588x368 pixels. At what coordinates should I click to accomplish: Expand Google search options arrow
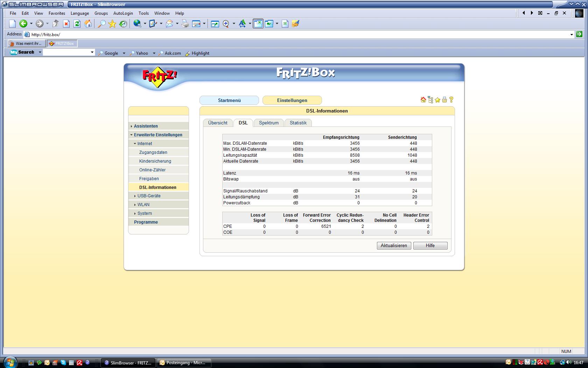tap(124, 53)
